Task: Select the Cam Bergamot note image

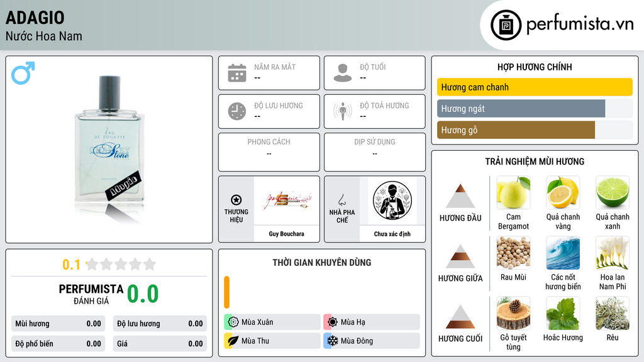Action: 513,192
